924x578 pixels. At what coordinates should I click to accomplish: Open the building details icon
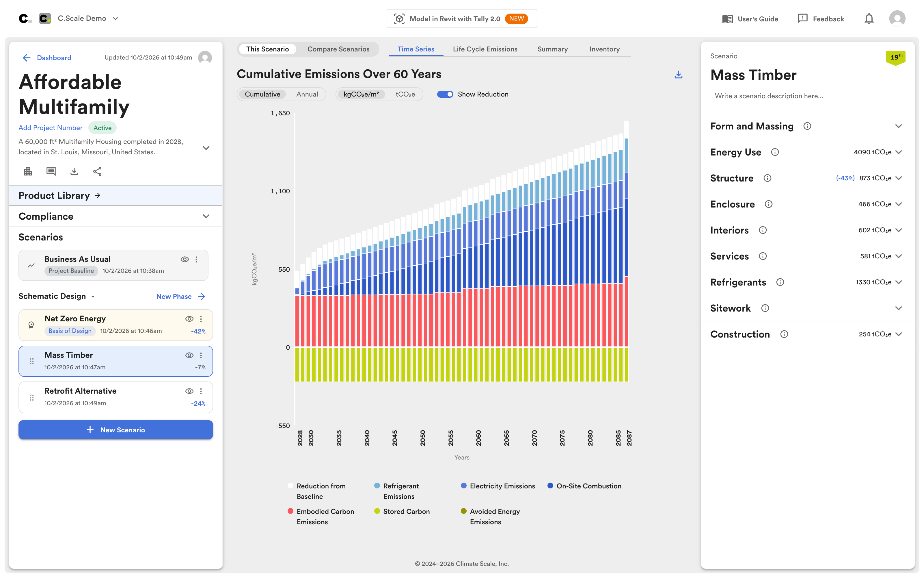28,171
